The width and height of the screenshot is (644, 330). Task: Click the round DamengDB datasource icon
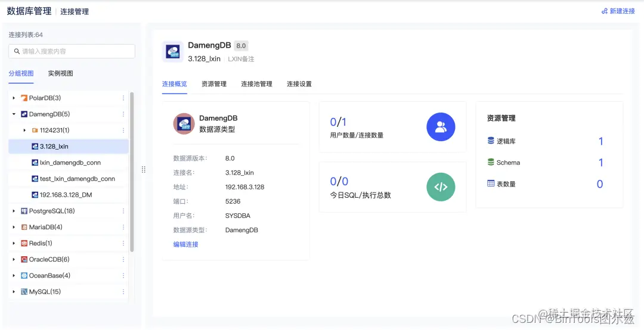[184, 123]
